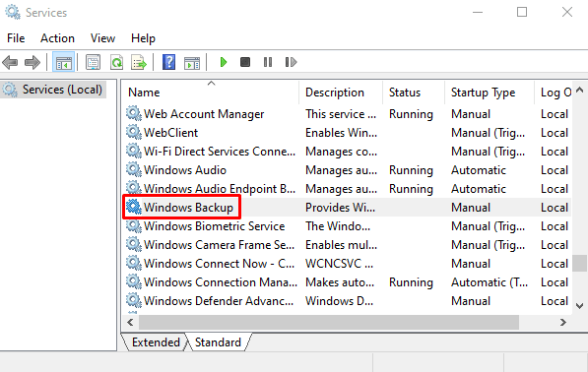Click the Forward arrow toolbar icon
This screenshot has width=588, height=372.
click(x=33, y=62)
